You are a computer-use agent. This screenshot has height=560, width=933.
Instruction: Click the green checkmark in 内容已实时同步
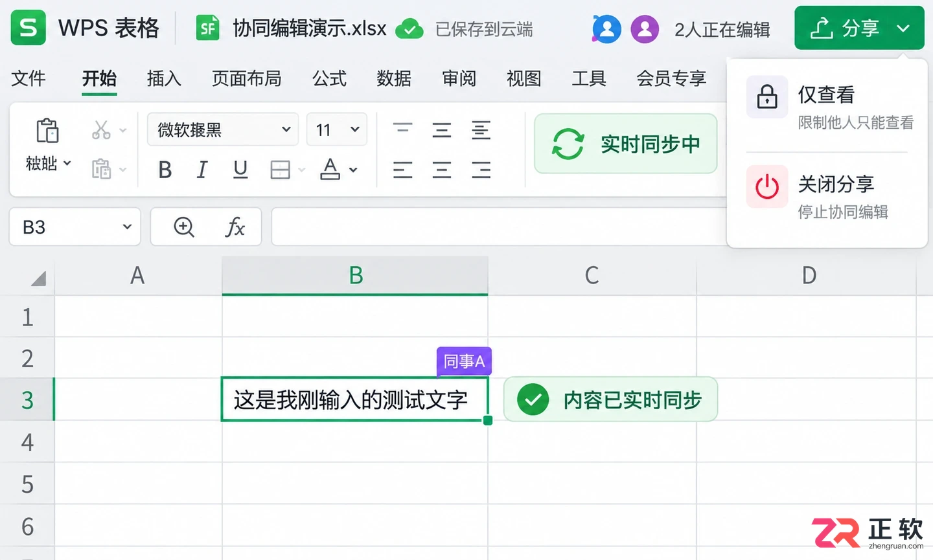point(533,400)
